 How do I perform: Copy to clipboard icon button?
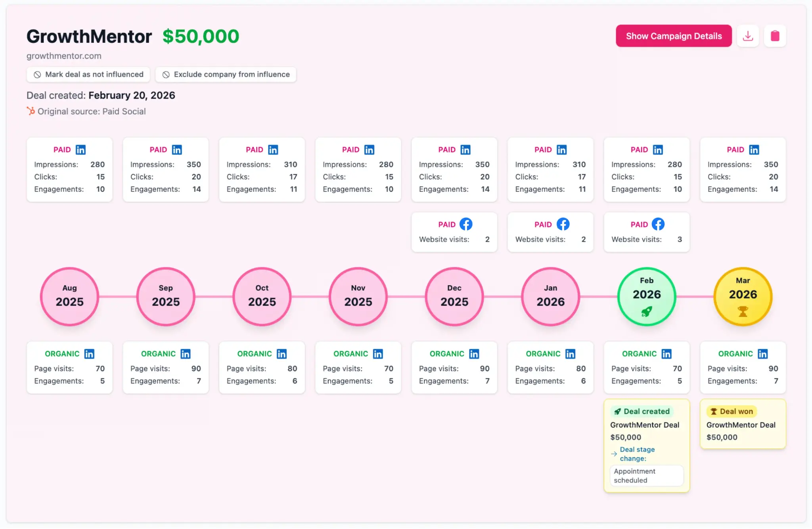pyautogui.click(x=775, y=36)
